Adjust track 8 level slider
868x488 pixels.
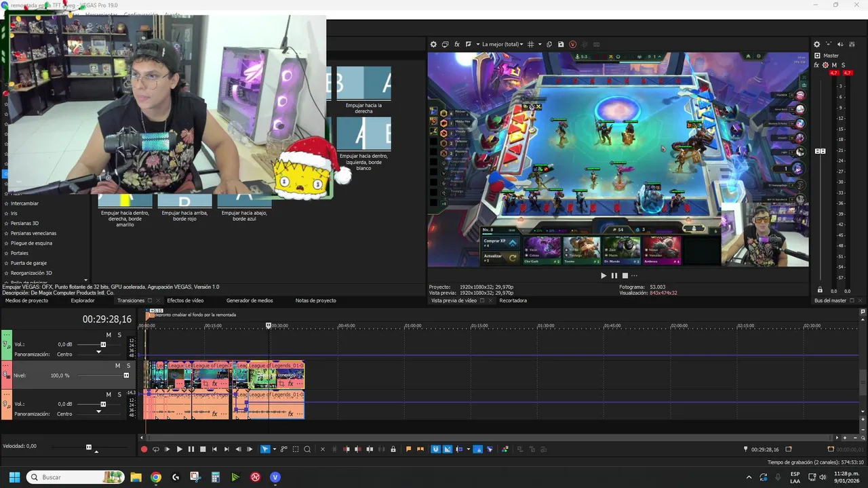click(x=126, y=375)
